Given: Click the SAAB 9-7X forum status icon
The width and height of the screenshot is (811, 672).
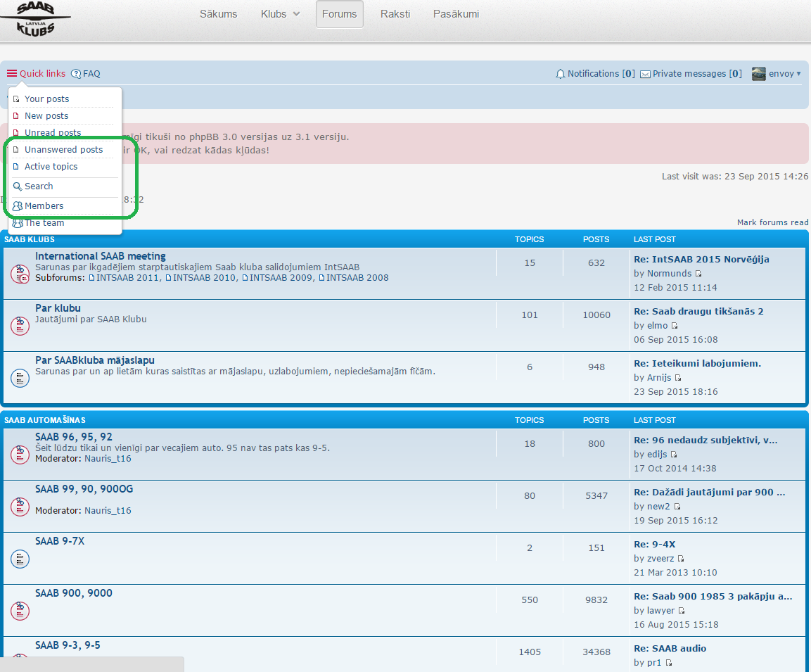Looking at the screenshot, I should pos(20,559).
